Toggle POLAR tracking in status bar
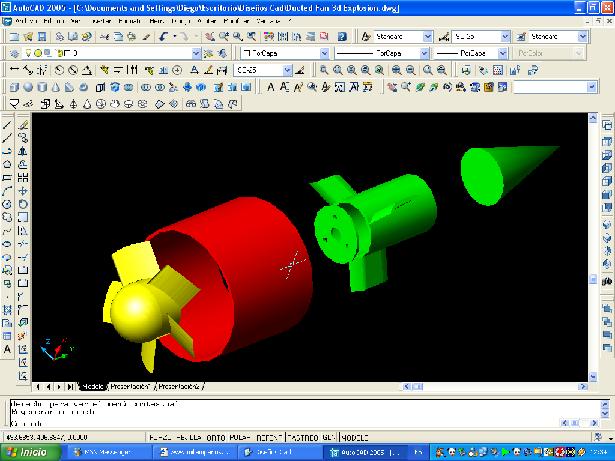The width and height of the screenshot is (615, 461). [x=240, y=437]
